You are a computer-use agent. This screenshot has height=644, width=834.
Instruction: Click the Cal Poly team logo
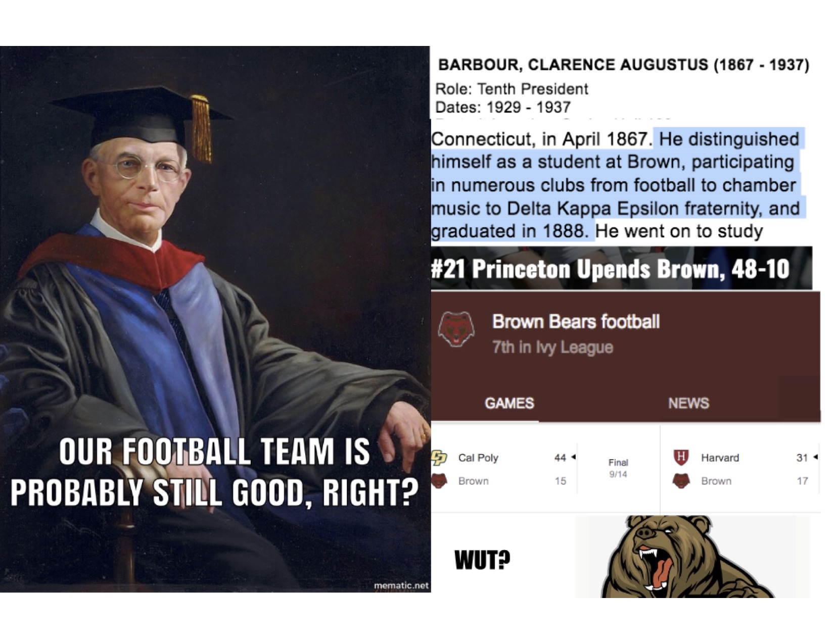click(x=437, y=458)
